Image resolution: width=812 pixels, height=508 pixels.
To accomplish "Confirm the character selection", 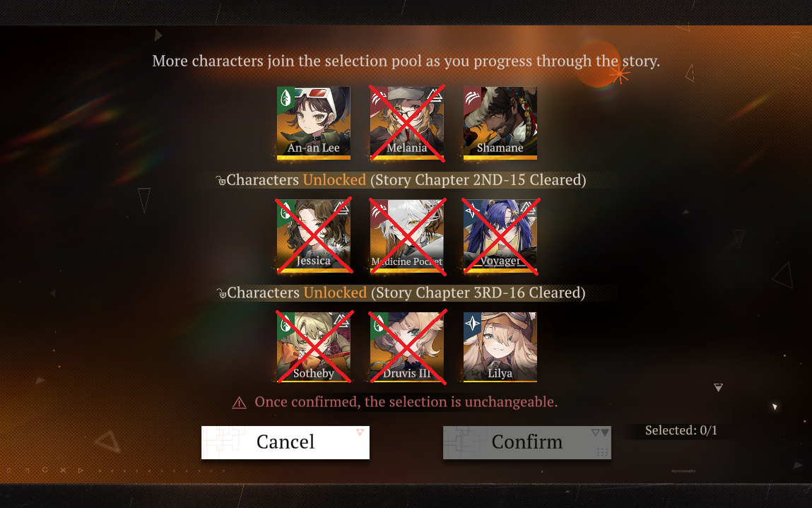I will tap(526, 442).
